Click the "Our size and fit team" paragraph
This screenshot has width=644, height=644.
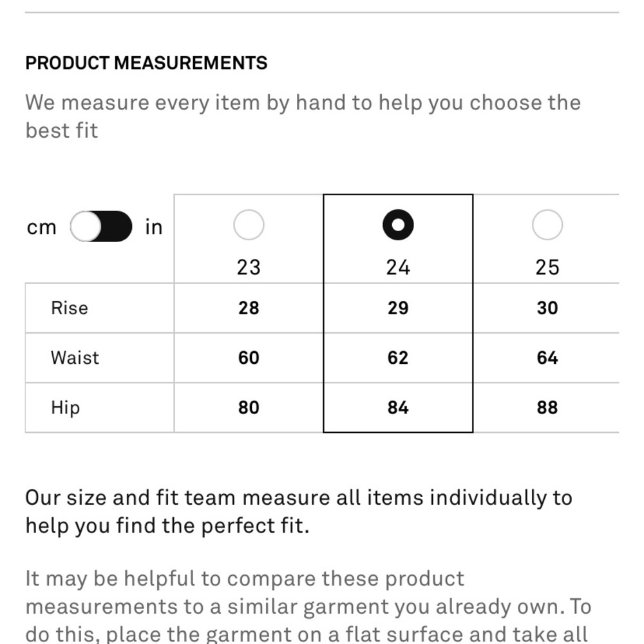click(x=298, y=511)
